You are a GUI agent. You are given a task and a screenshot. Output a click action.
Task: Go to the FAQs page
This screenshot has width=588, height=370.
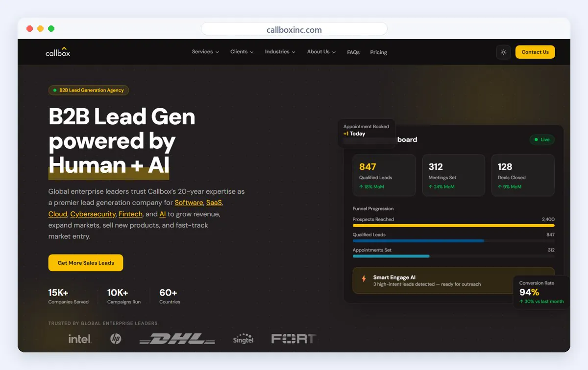click(353, 52)
